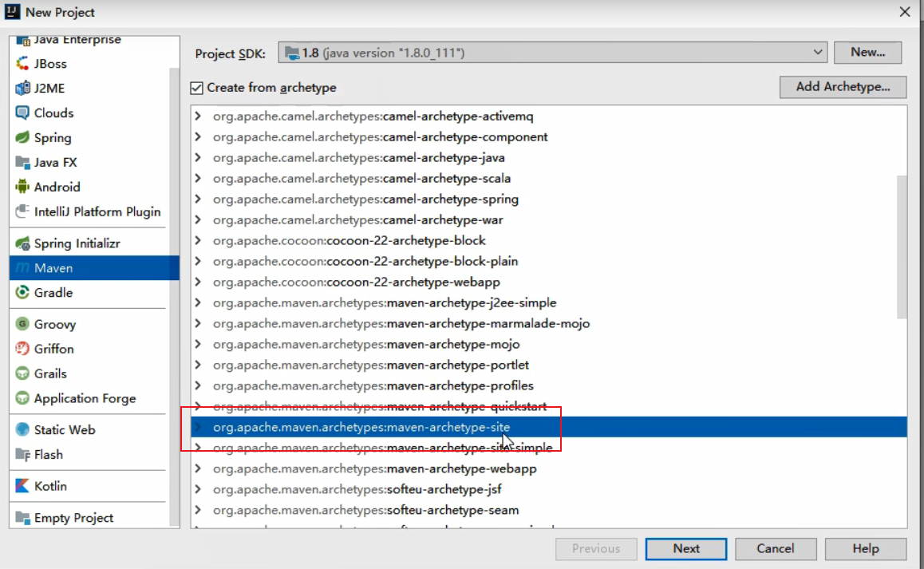Click the Gradle project icon
The width and height of the screenshot is (924, 569).
click(x=22, y=293)
